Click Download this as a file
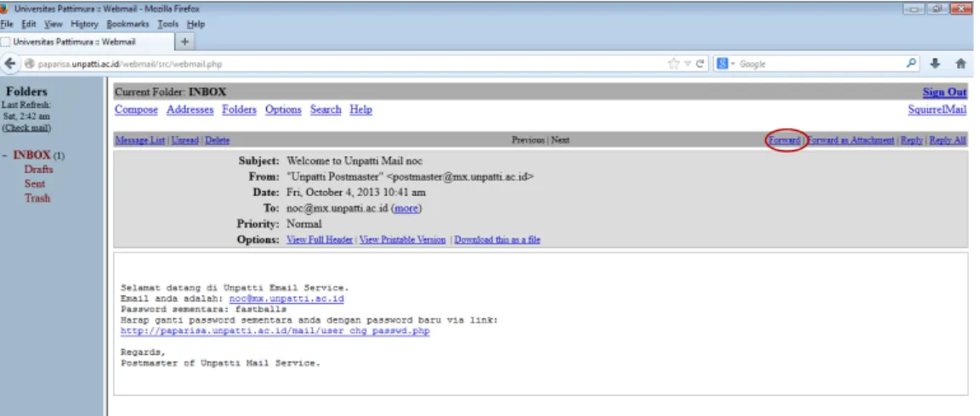This screenshot has width=980, height=416. pos(497,239)
